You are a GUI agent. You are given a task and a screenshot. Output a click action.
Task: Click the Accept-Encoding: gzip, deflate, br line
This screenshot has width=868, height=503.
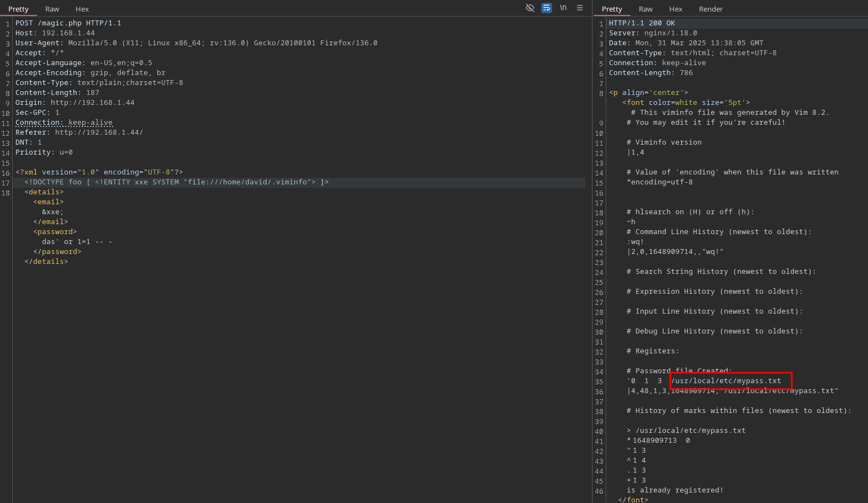91,73
